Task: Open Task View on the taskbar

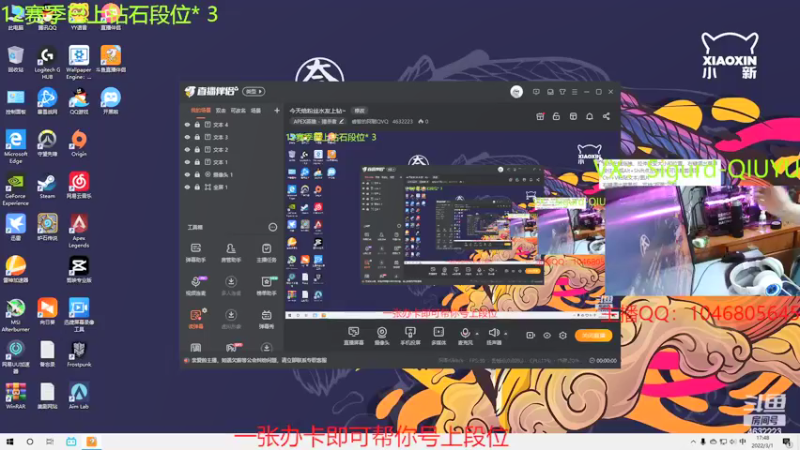Action: pos(49,442)
